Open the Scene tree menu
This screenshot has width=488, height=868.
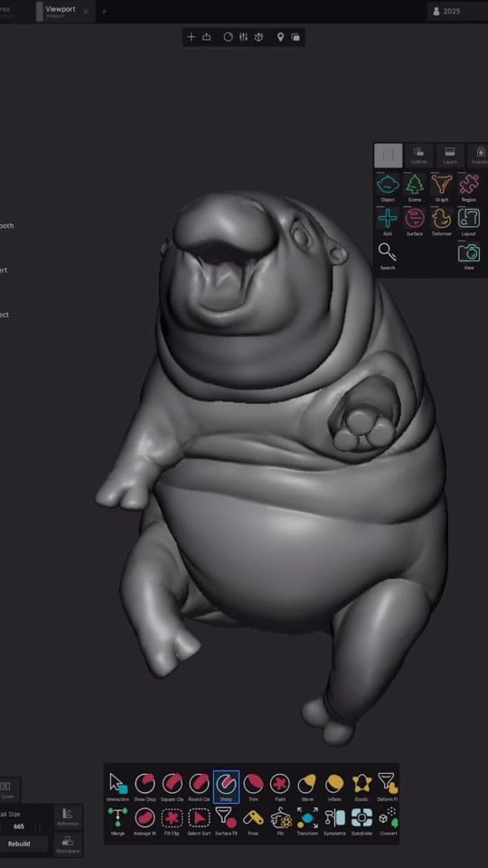coord(415,188)
